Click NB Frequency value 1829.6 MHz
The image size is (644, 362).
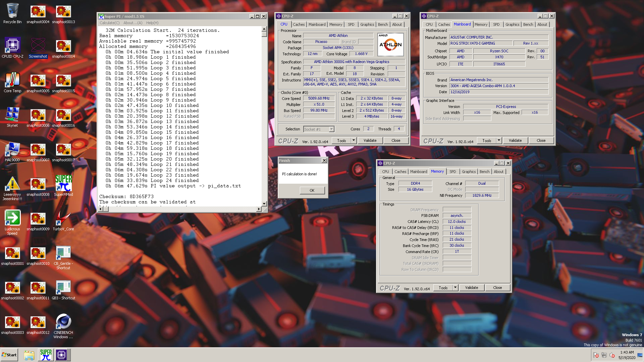482,195
